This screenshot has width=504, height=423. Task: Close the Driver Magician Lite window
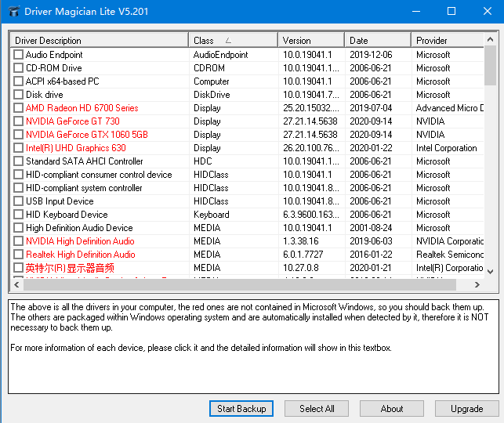(488, 12)
